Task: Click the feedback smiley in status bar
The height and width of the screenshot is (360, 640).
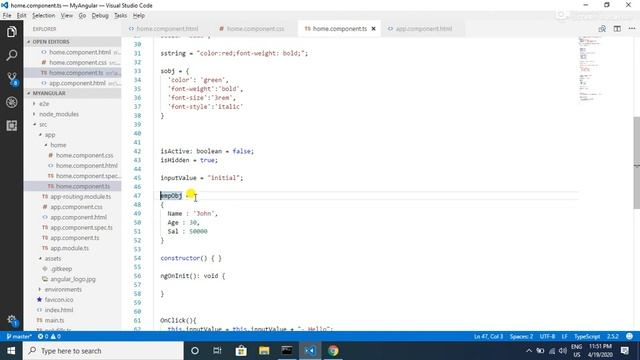Action: tap(629, 336)
